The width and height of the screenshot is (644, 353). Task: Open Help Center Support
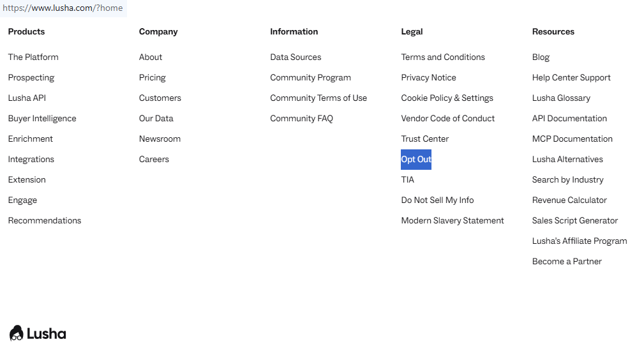571,78
